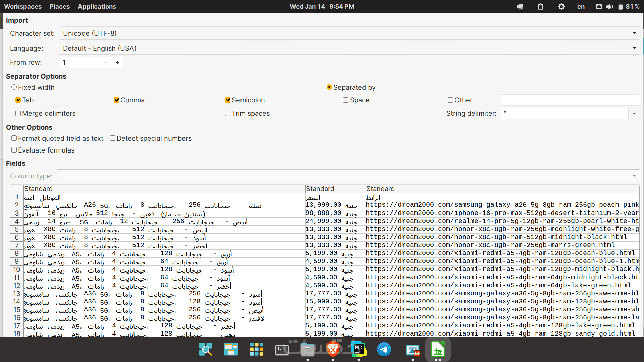Click the Brave browser dock icon
The width and height of the screenshot is (644, 362).
(x=333, y=350)
